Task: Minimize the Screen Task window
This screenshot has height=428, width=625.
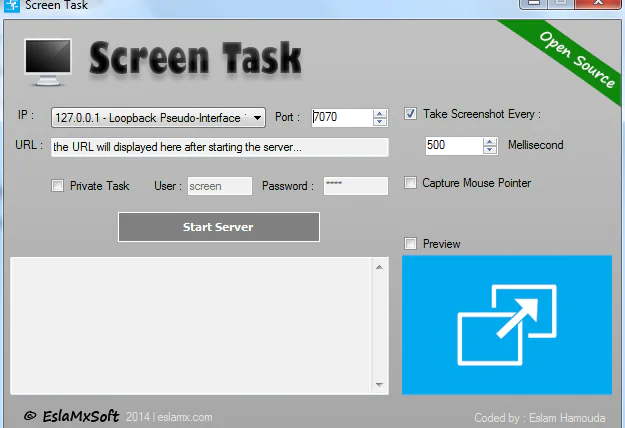Action: (533, 4)
